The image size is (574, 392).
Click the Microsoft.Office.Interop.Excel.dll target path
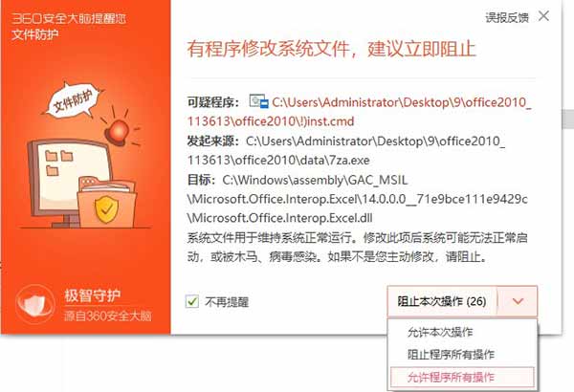(x=358, y=199)
